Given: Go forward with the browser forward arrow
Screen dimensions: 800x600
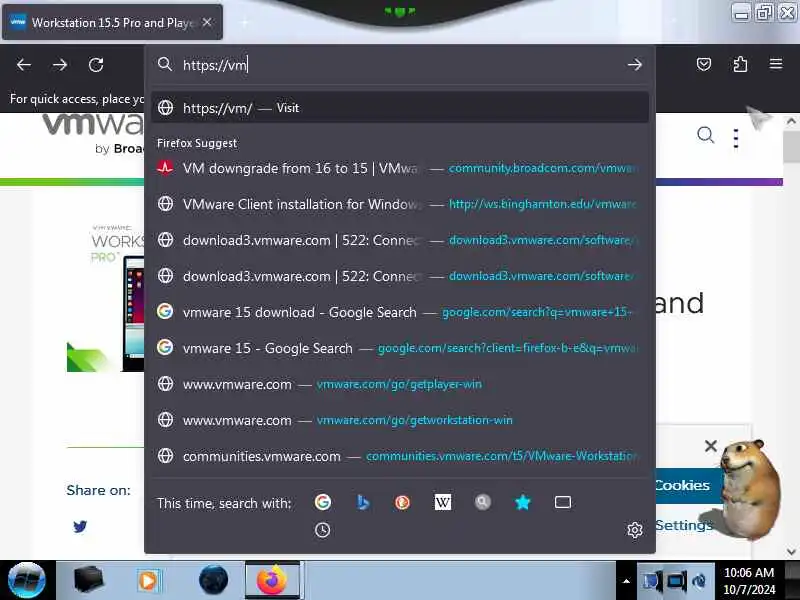Looking at the screenshot, I should click(x=60, y=65).
